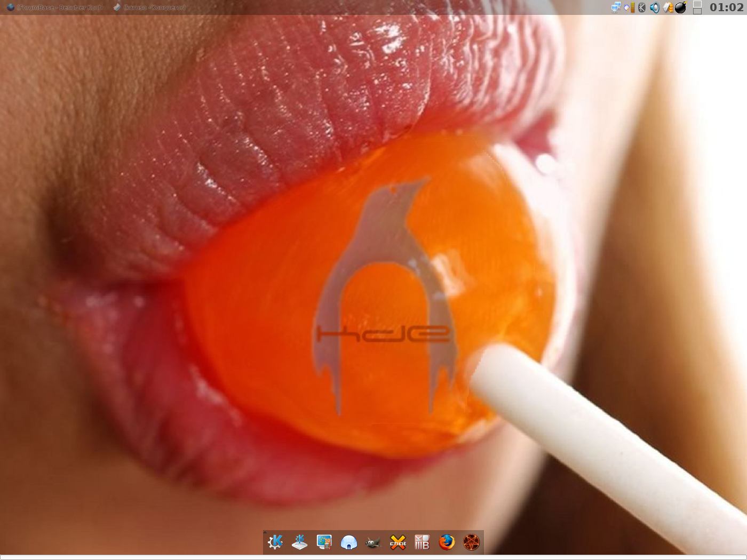Open the X-Chat application
The image size is (747, 560).
[x=398, y=542]
